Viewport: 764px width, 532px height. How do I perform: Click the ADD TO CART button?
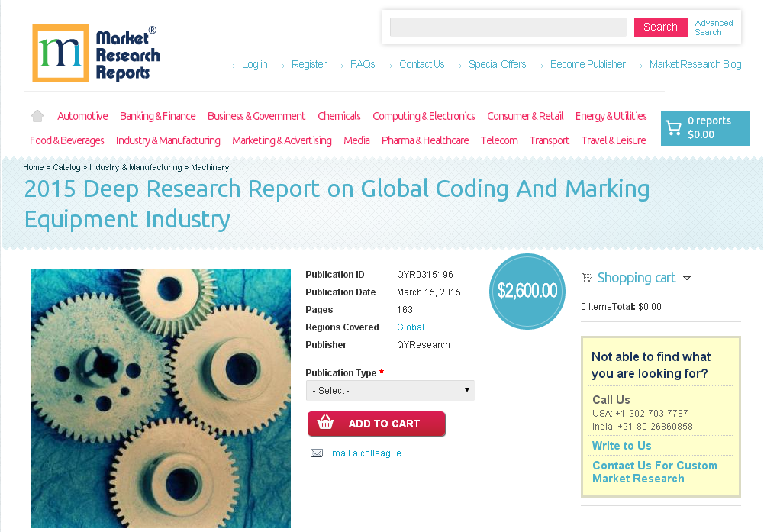pos(376,424)
